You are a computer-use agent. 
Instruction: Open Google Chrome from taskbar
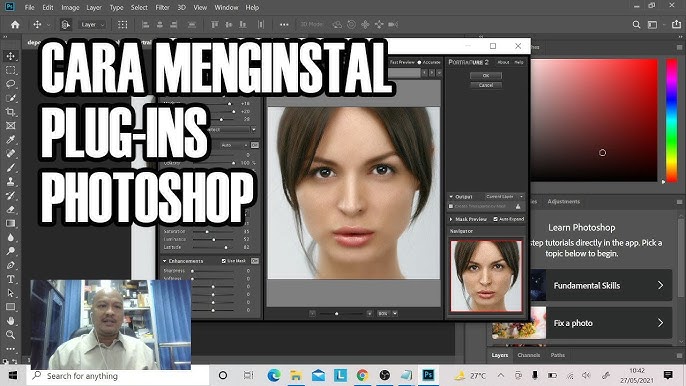pos(362,375)
